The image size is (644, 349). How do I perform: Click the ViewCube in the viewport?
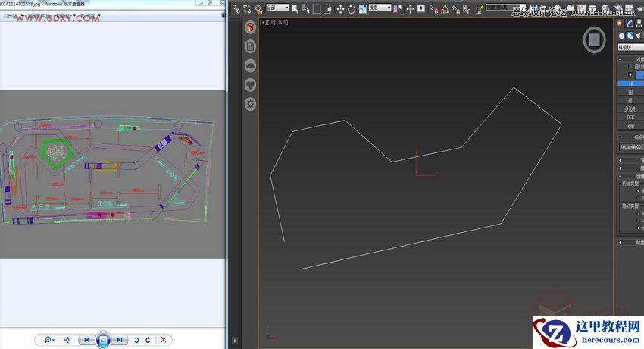click(595, 39)
